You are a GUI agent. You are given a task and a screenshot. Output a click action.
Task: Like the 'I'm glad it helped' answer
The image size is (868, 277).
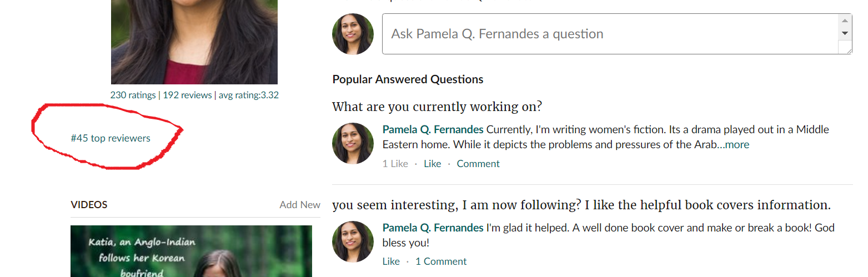[x=391, y=261]
